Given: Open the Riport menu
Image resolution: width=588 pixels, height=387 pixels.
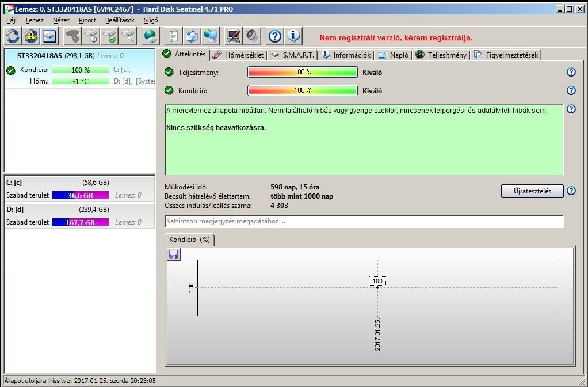Looking at the screenshot, I should point(87,20).
